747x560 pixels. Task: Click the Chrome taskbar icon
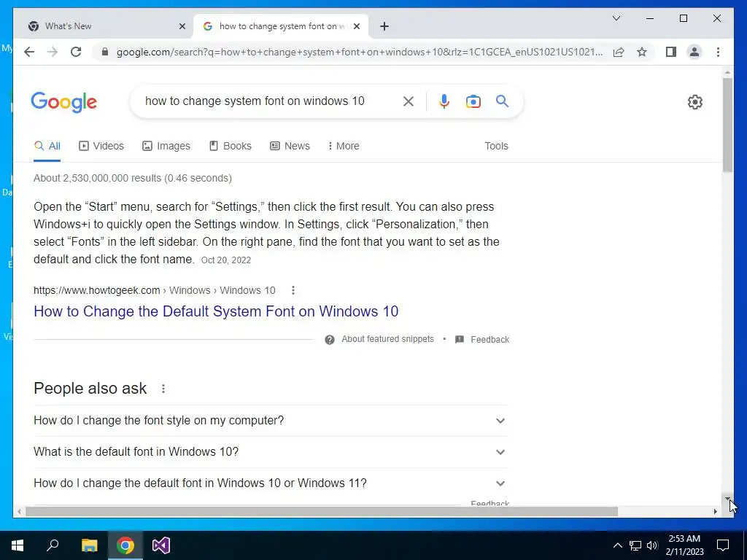(125, 545)
